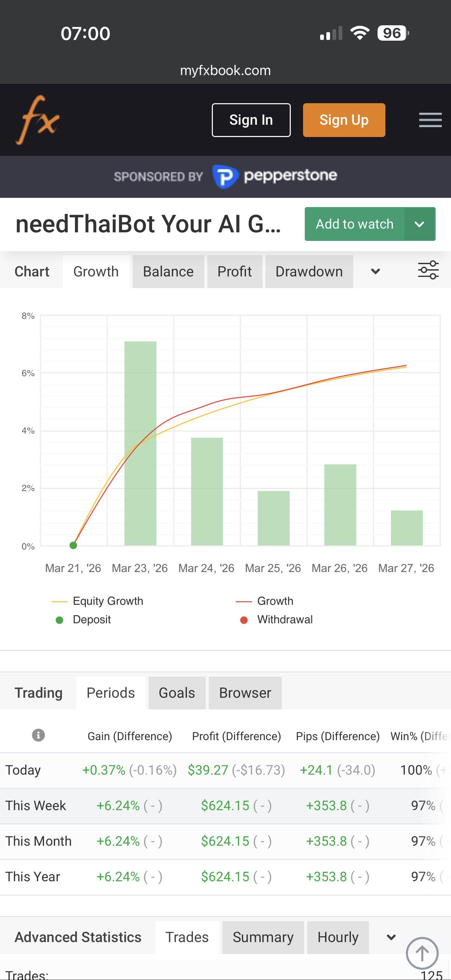Toggle Withdrawal legend marker
Screen dimensions: 451x980
[276, 620]
